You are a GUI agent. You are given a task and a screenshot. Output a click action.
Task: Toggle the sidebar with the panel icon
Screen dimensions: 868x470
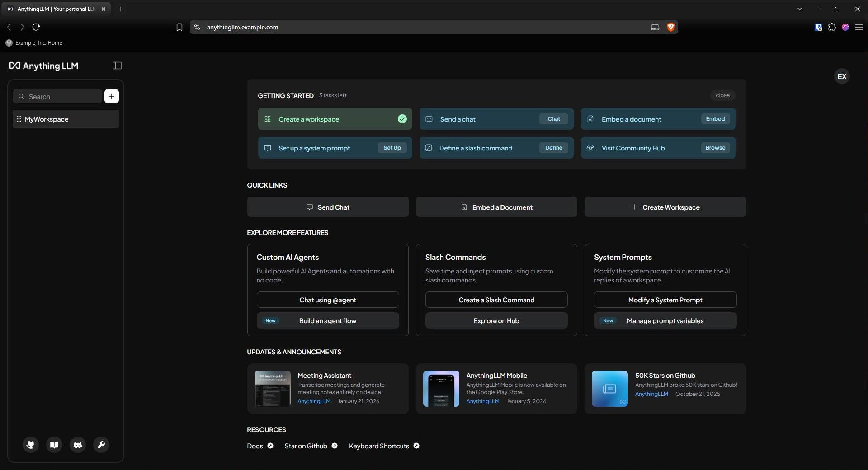point(117,66)
